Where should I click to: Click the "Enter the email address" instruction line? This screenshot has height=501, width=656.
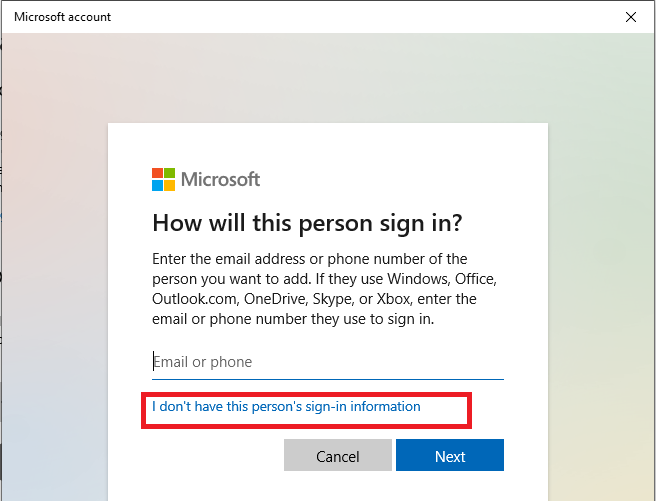coord(309,259)
